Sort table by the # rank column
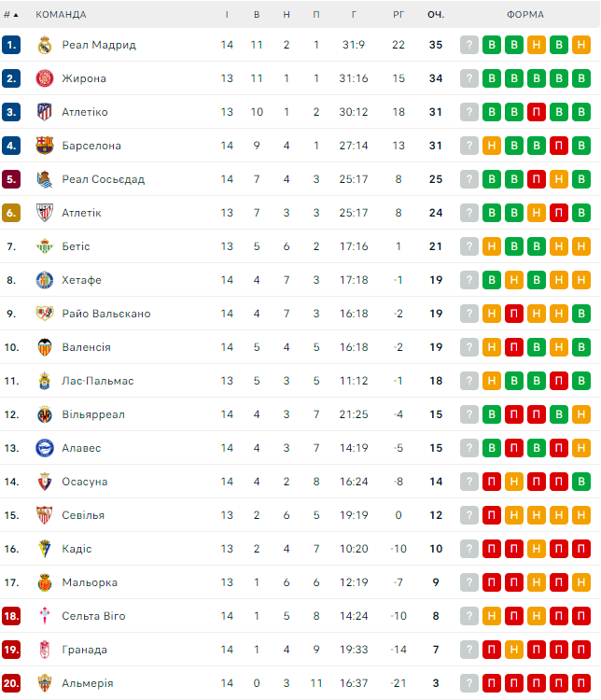The image size is (601, 700). click(11, 15)
